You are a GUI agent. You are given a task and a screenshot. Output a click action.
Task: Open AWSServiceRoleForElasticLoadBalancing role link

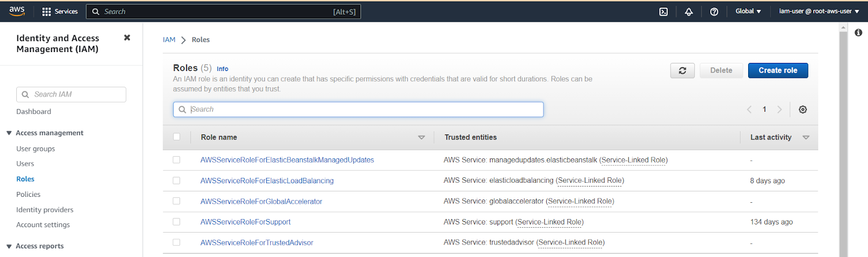[267, 181]
